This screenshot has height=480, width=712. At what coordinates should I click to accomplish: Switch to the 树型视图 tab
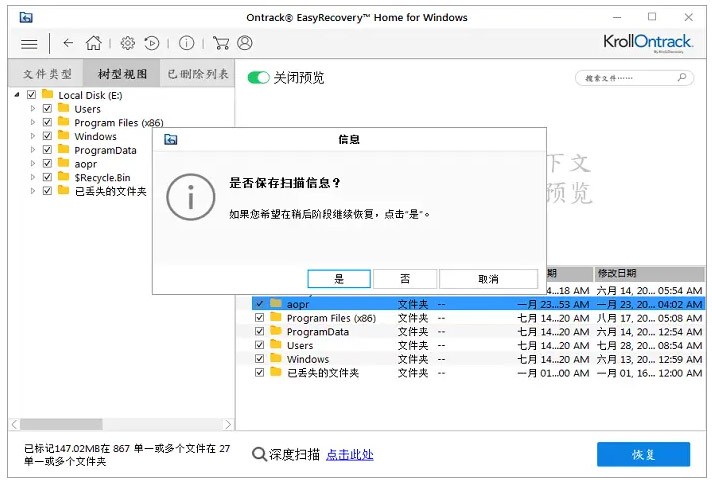pos(122,74)
